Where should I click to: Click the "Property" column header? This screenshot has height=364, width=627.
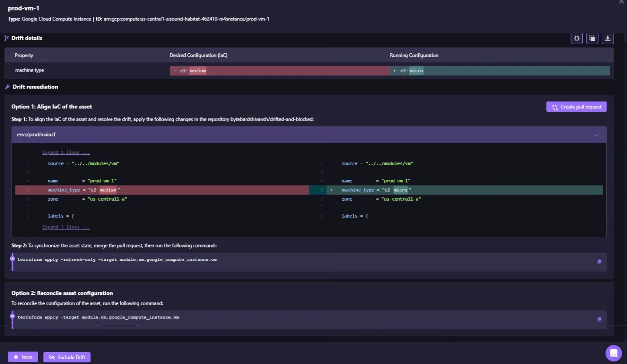point(24,55)
